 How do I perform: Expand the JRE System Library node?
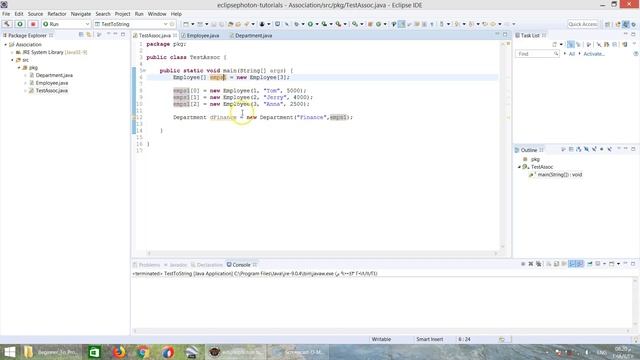[12, 52]
